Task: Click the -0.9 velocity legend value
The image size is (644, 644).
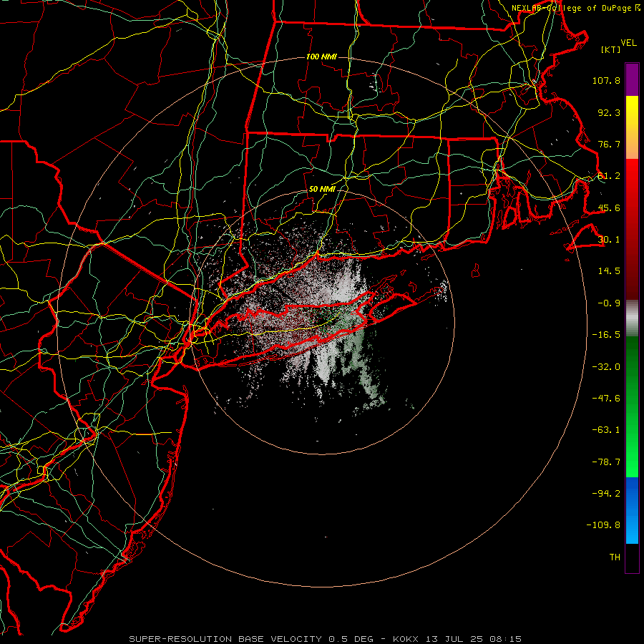Action: tap(609, 303)
